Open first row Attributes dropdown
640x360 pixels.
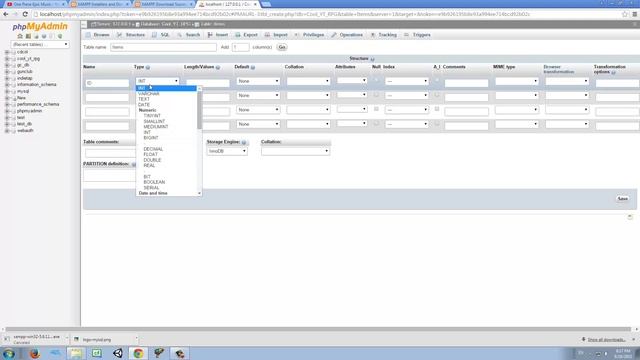[x=352, y=80]
